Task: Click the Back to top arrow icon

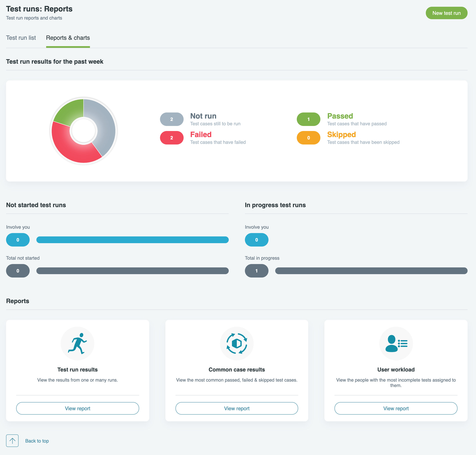Action: (12, 441)
